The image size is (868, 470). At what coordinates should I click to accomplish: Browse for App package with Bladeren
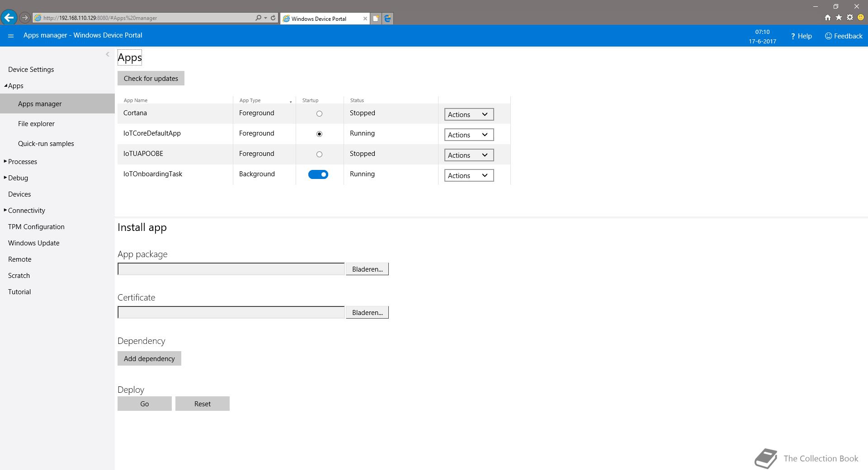(367, 269)
